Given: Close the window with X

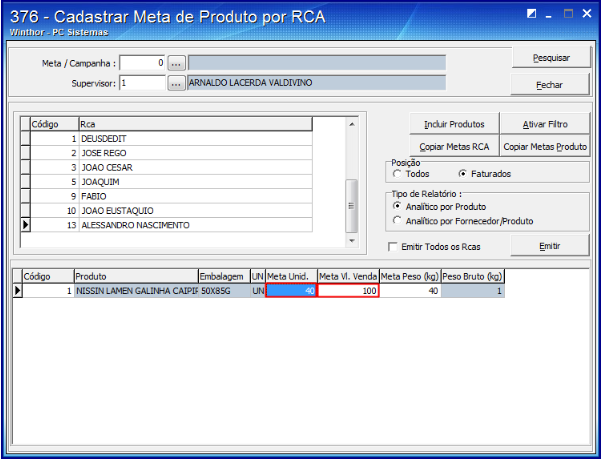Looking at the screenshot, I should [587, 14].
